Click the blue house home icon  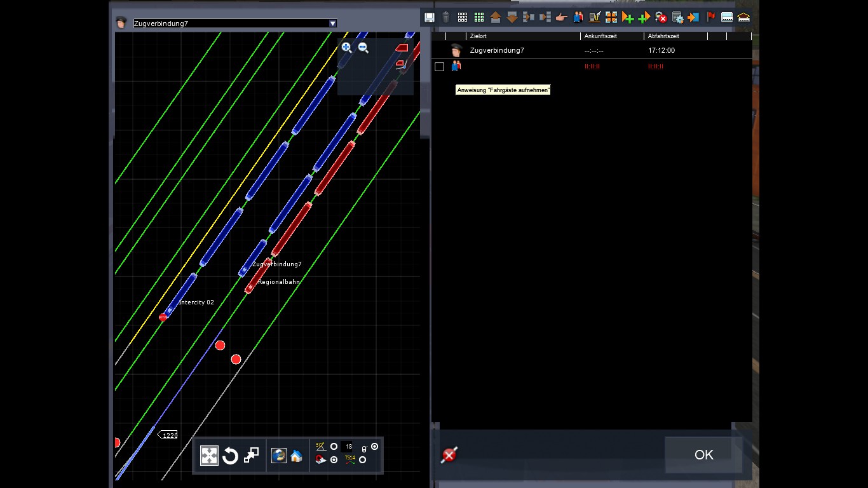[296, 456]
